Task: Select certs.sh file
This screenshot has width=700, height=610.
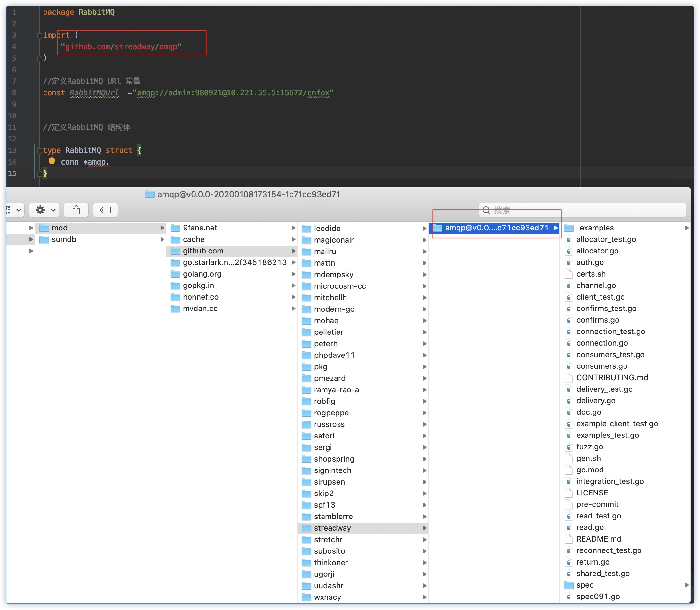Action: pos(625,274)
